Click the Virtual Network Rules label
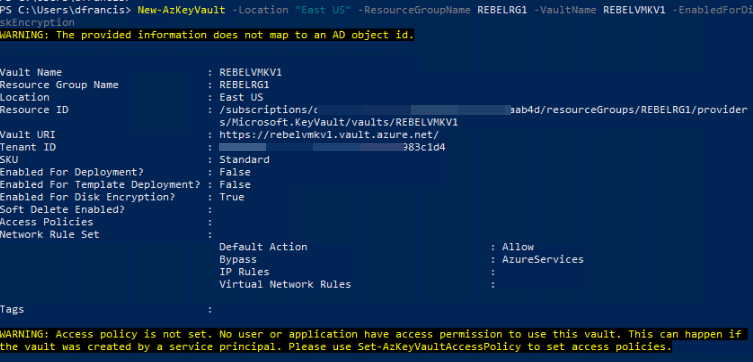The image size is (753, 362). [x=285, y=285]
